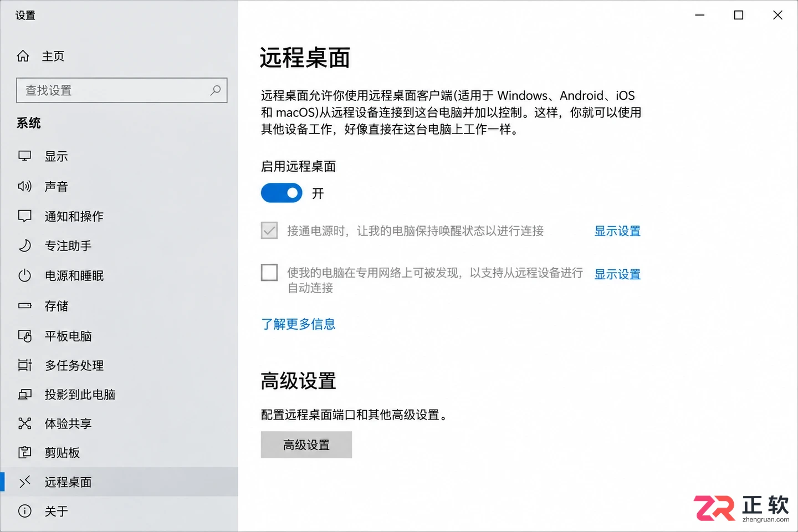Click the info icon beside 关于

pyautogui.click(x=25, y=511)
